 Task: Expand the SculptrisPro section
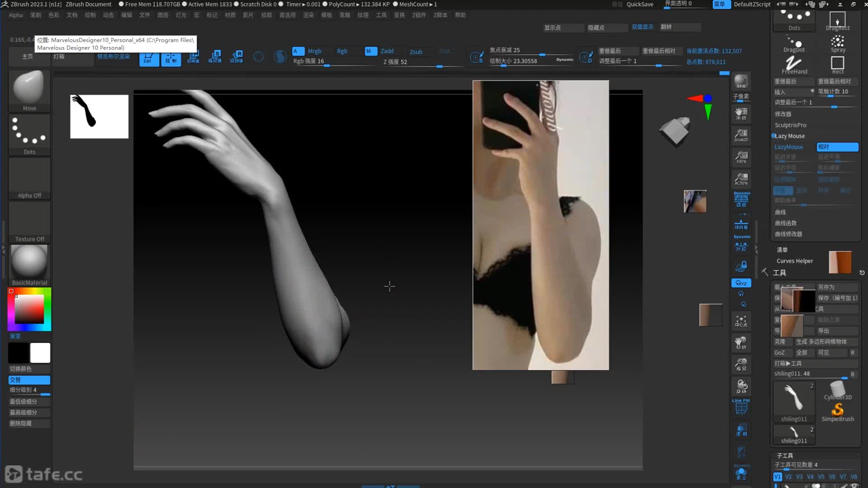point(790,125)
